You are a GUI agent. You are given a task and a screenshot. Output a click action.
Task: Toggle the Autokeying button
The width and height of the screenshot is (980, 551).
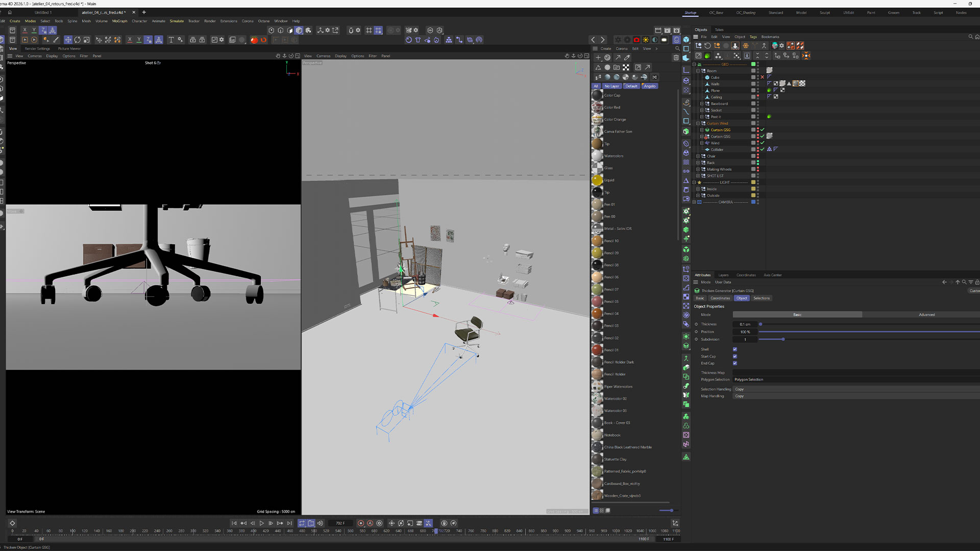click(x=370, y=523)
